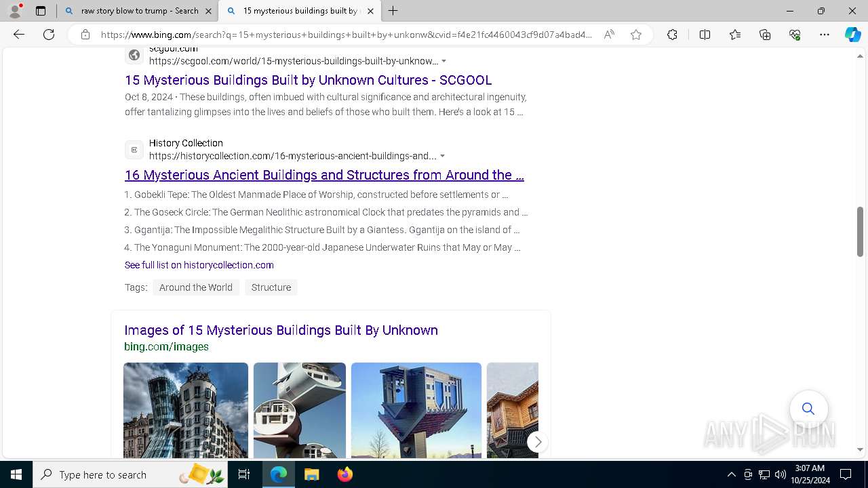This screenshot has width=868, height=488.
Task: Open browser Extensions icon
Action: click(672, 35)
